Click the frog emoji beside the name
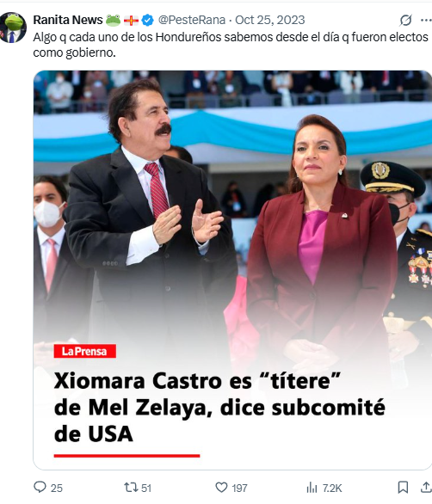 (114, 21)
